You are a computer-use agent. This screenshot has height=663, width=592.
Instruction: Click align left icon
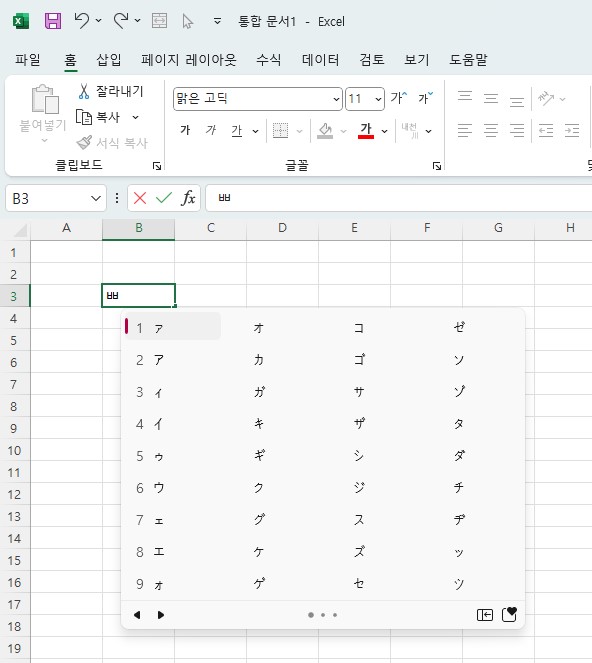[x=465, y=131]
